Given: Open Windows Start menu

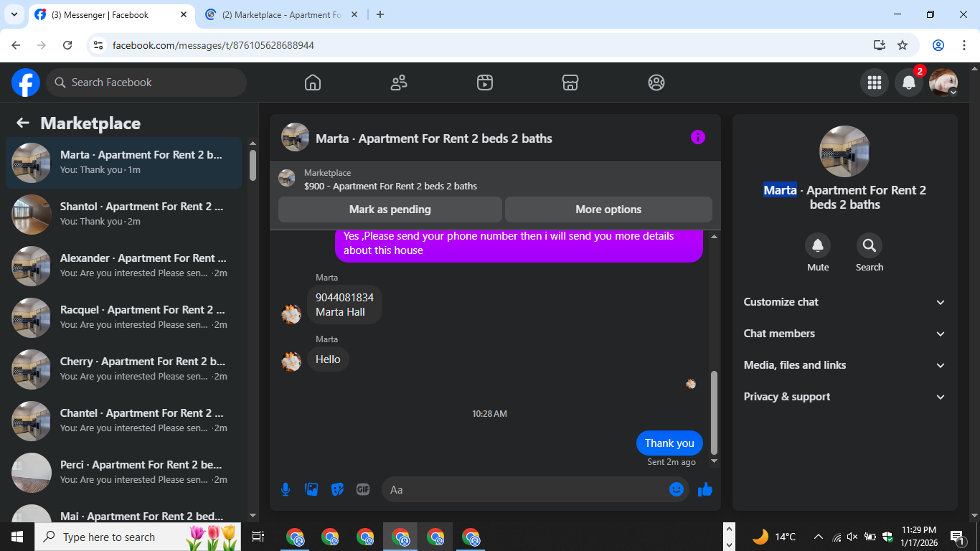Looking at the screenshot, I should click(x=17, y=537).
